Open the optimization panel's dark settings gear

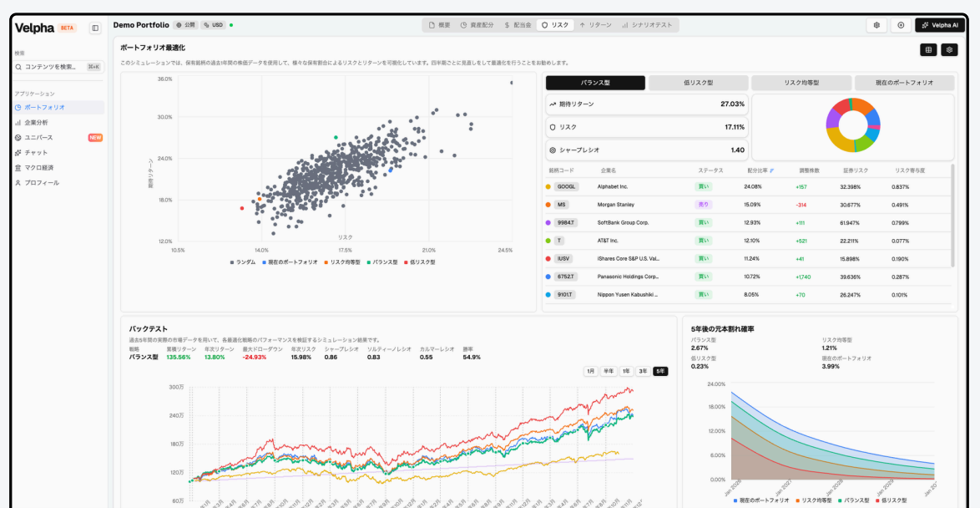(949, 50)
